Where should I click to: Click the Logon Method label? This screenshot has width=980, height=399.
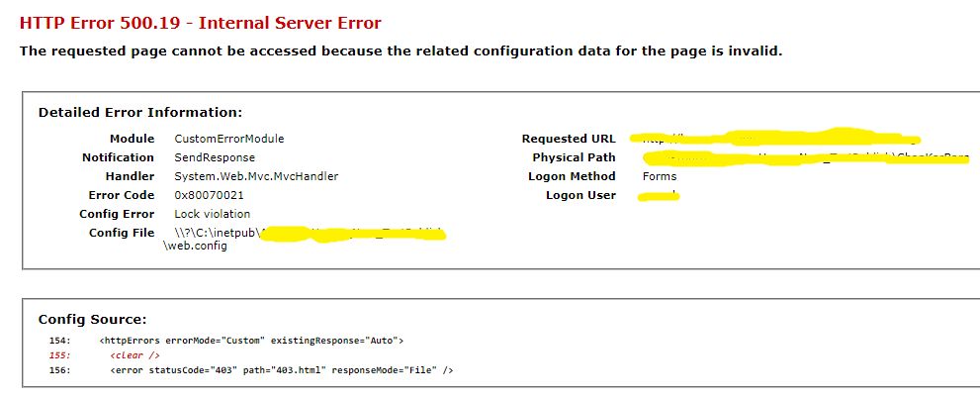pos(572,176)
